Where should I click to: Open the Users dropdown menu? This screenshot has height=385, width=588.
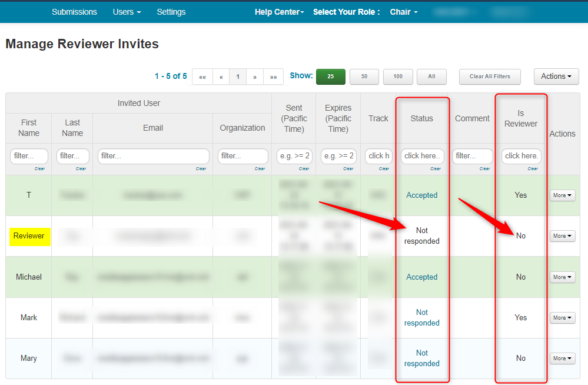[127, 12]
